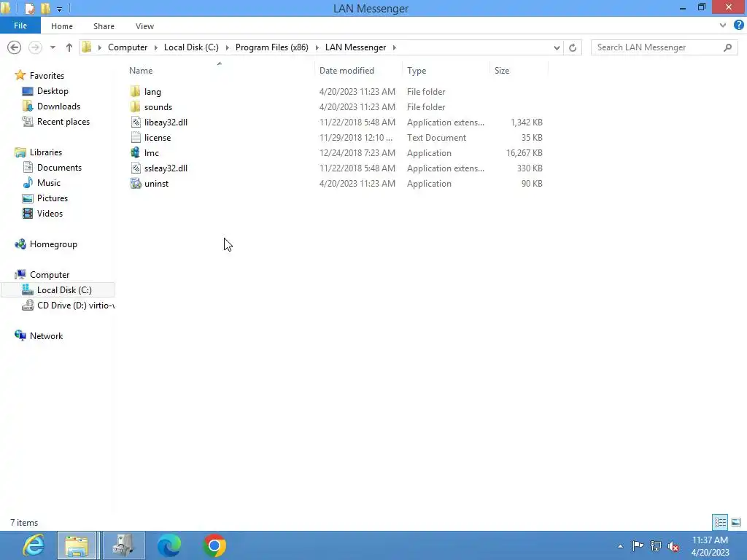Launch Google Chrome from the taskbar
This screenshot has height=560, width=747.
click(x=214, y=545)
